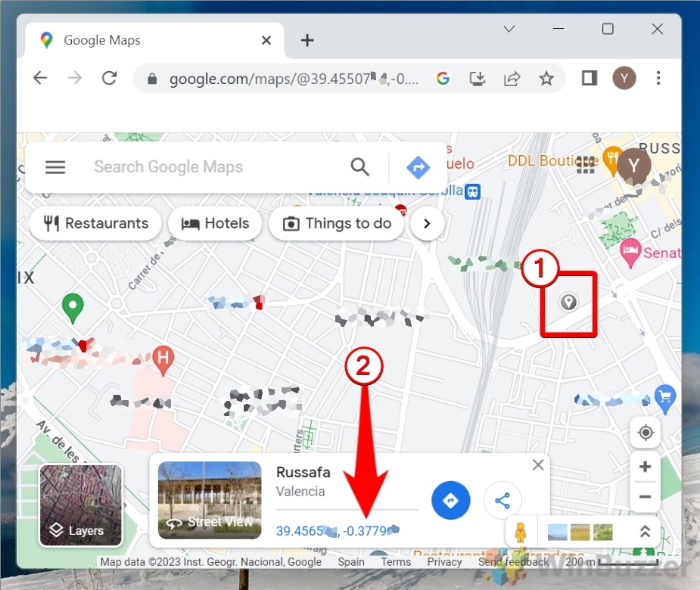Screen dimensions: 700x590
Task: Click the green park pin marker
Action: pyautogui.click(x=73, y=308)
